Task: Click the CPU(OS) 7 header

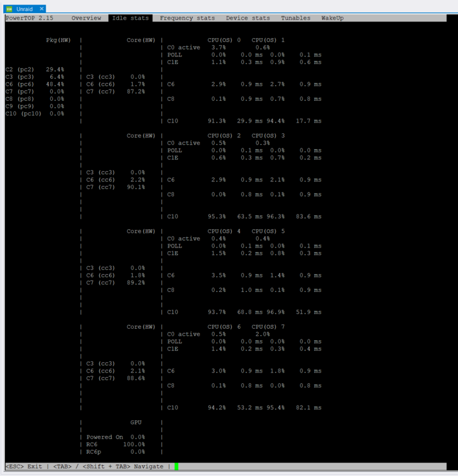Action: point(268,327)
